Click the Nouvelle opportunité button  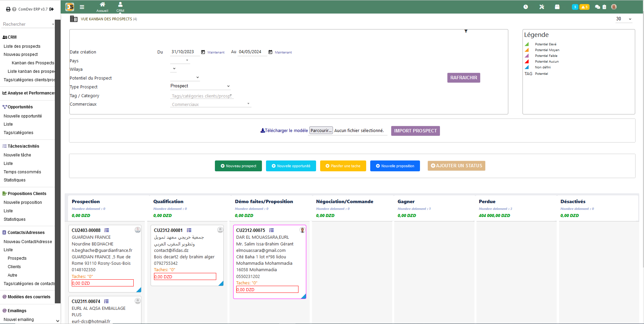[x=291, y=166]
